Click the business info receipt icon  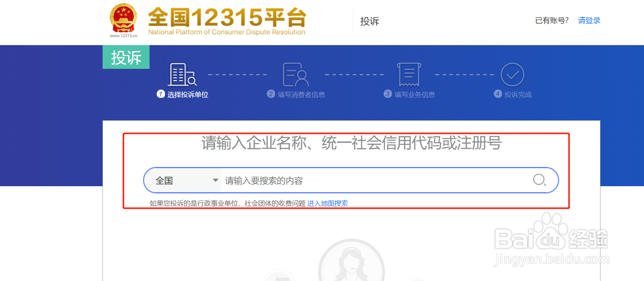tap(409, 74)
